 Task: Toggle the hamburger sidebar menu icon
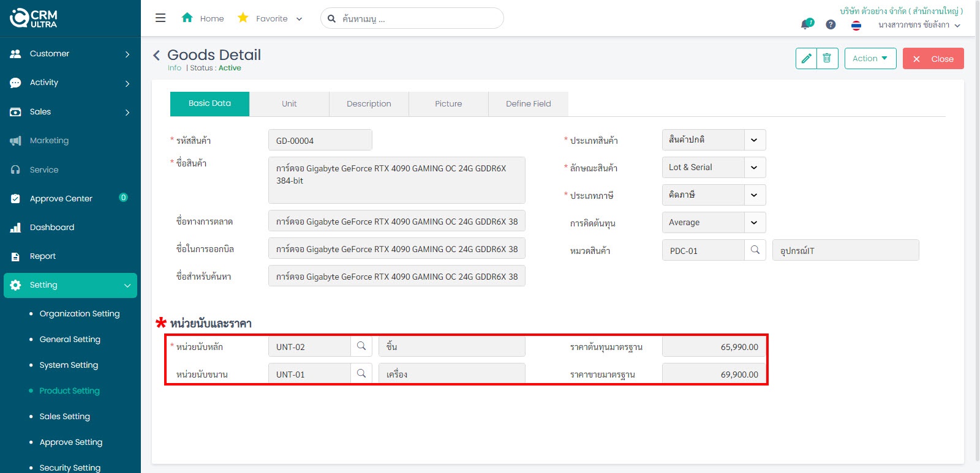(160, 18)
